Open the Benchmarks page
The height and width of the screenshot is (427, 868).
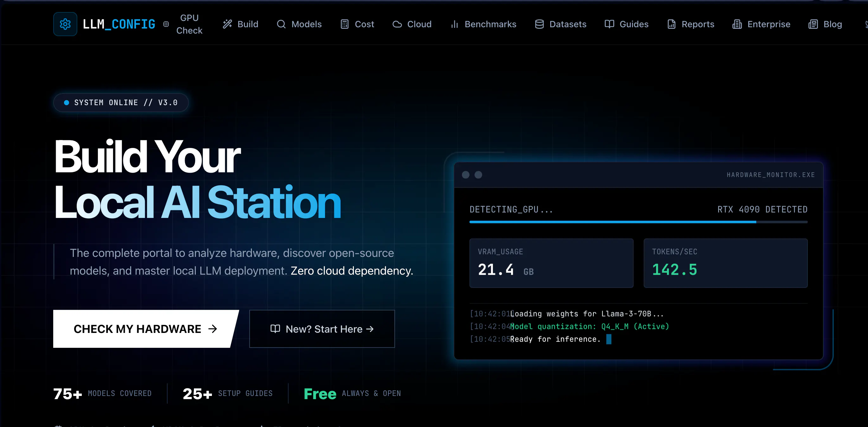(490, 24)
